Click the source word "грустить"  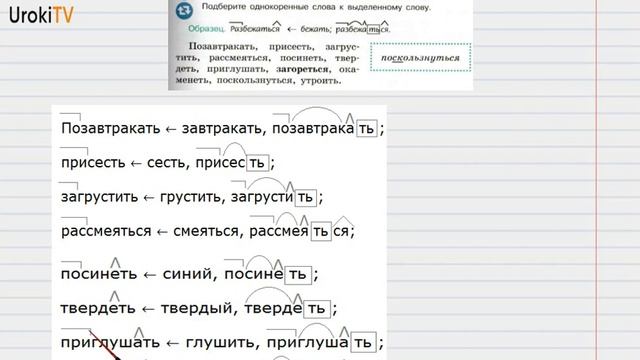pos(192,197)
